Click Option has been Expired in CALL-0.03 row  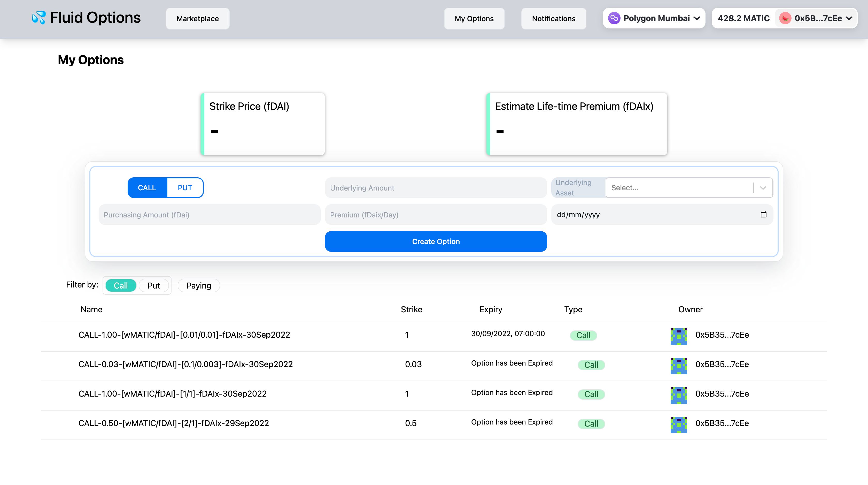click(512, 363)
